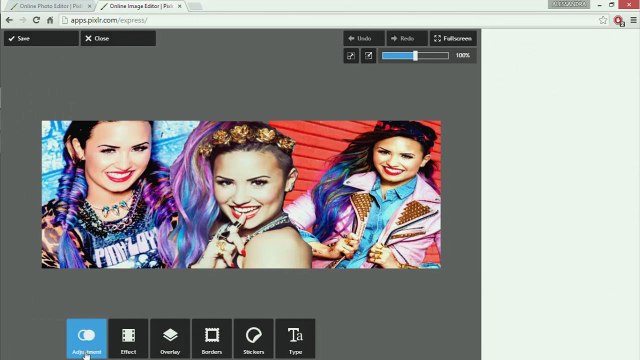Open a new browser tab
Viewport: 640px width, 360px height.
point(195,6)
